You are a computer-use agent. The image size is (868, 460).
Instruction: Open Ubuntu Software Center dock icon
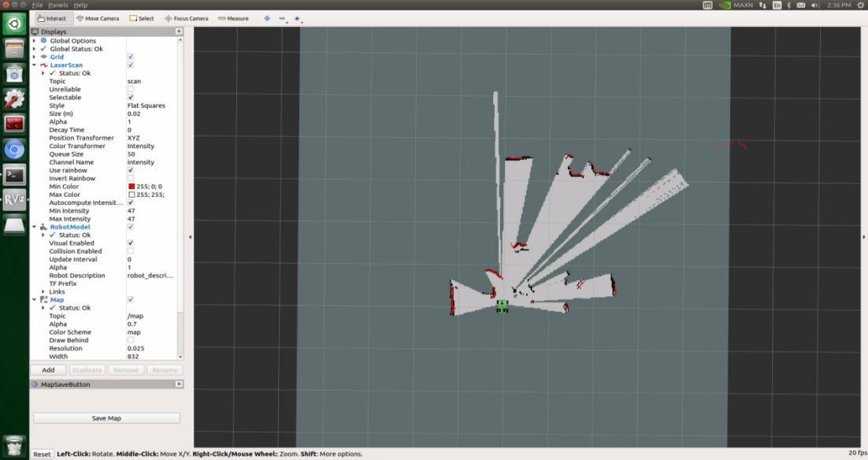pos(14,73)
